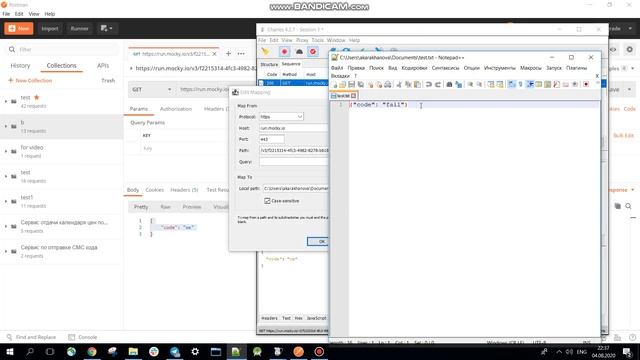Image resolution: width=640 pixels, height=360 pixels.
Task: Click the New Collection link in Postman
Action: [x=30, y=80]
